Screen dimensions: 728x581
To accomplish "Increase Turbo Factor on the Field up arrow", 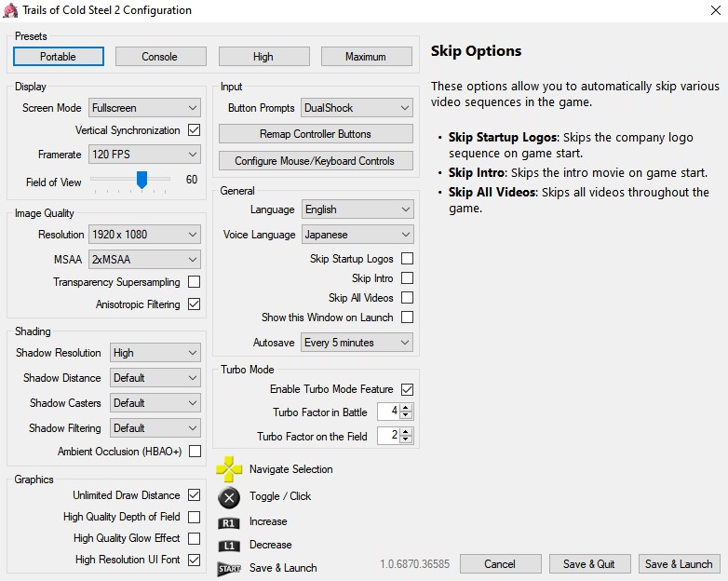I will [406, 432].
